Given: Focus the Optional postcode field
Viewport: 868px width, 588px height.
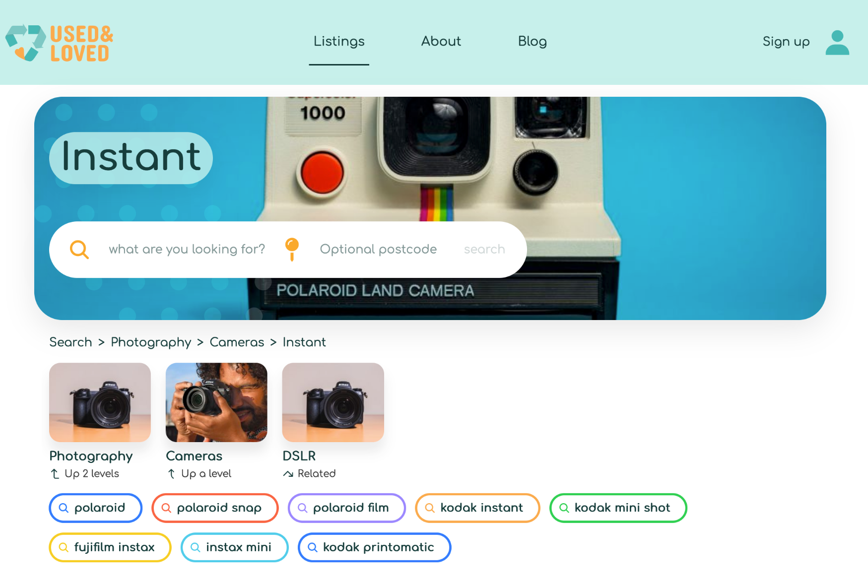Looking at the screenshot, I should click(378, 249).
